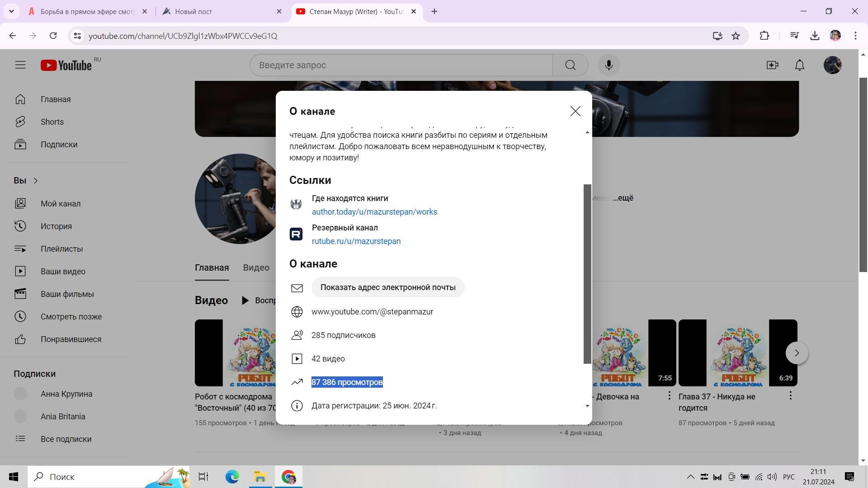
Task: Type in the 'Введите запрос' search field
Action: click(401, 65)
